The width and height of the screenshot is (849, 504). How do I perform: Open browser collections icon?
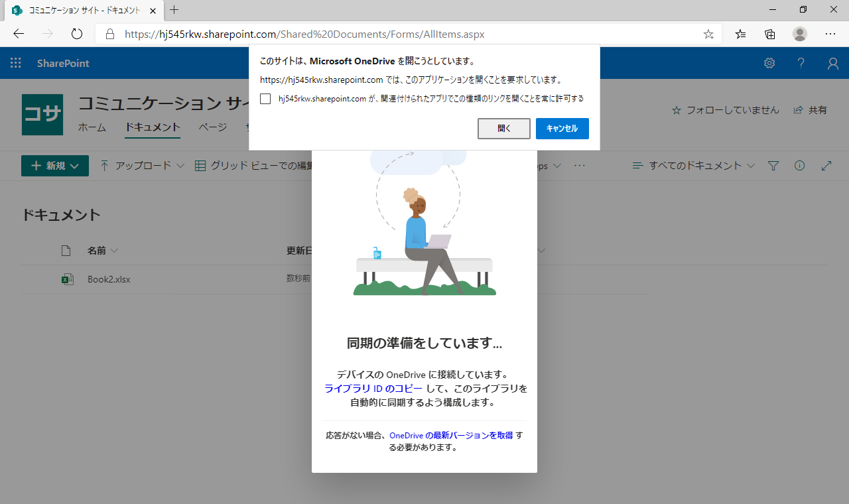(x=770, y=34)
